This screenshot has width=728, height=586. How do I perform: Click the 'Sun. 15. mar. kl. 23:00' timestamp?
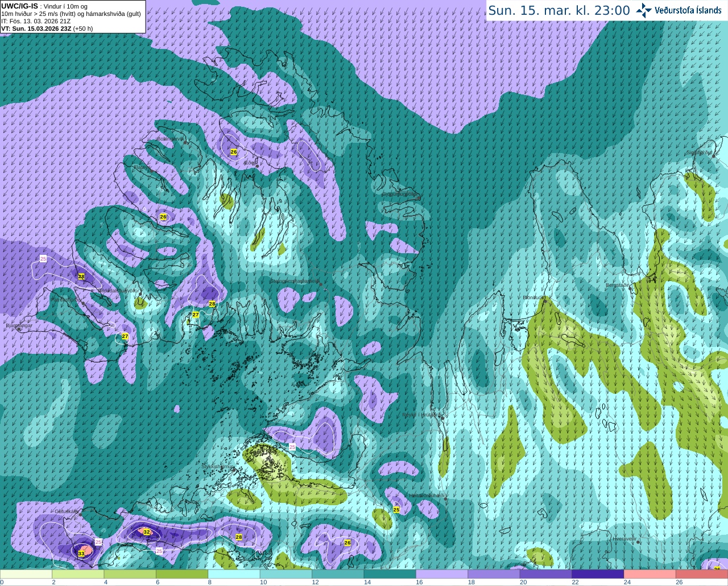pos(559,10)
